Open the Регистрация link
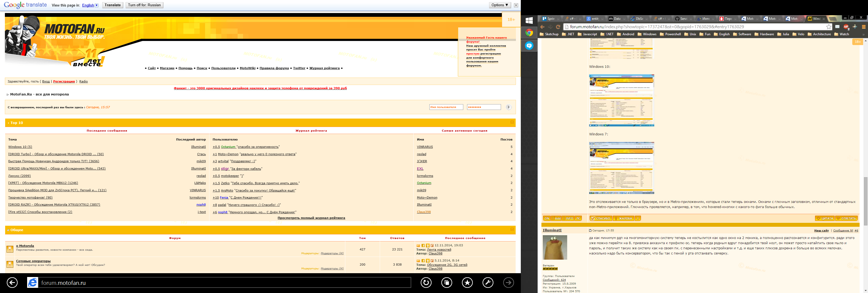This screenshot has height=293, width=868. click(64, 81)
